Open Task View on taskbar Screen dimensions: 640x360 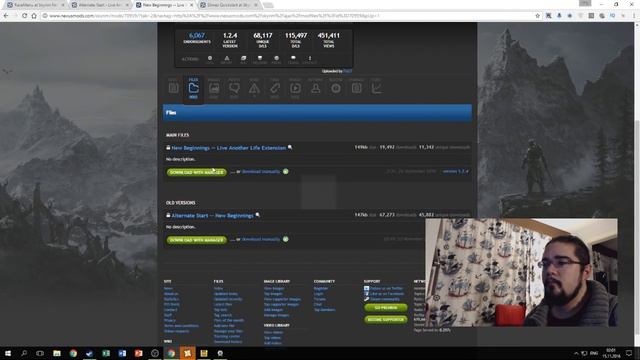coord(40,353)
